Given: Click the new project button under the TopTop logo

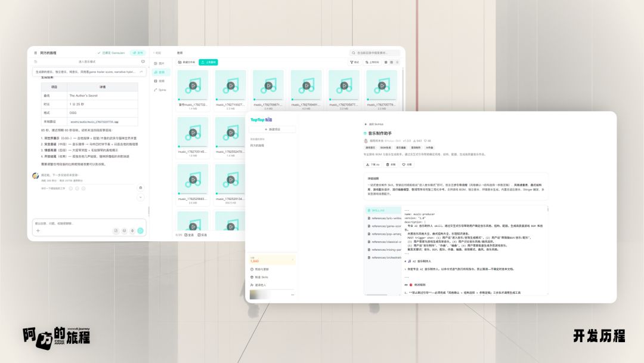Looking at the screenshot, I should 273,130.
